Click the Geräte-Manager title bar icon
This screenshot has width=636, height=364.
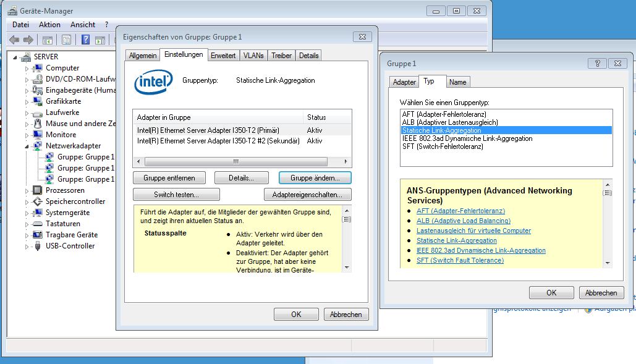coord(12,11)
